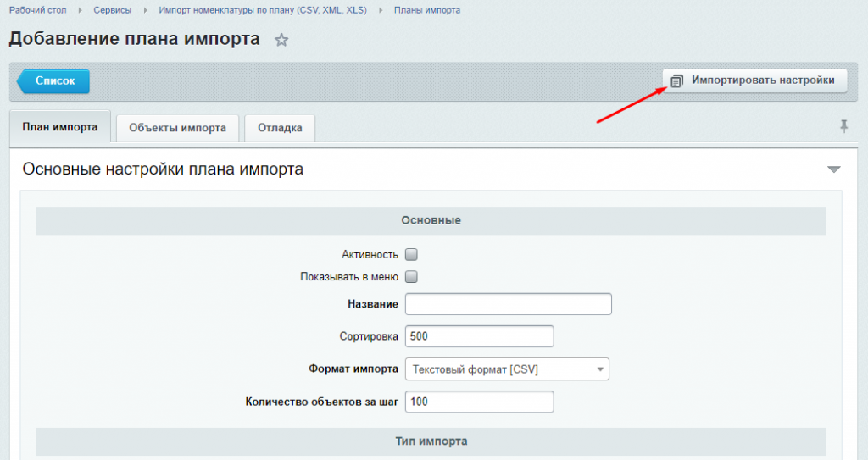Click Импортировать настройки button
This screenshot has width=868, height=460.
pyautogui.click(x=755, y=80)
